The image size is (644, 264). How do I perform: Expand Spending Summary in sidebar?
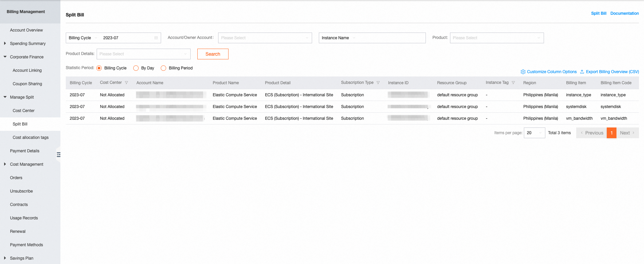[x=5, y=43]
